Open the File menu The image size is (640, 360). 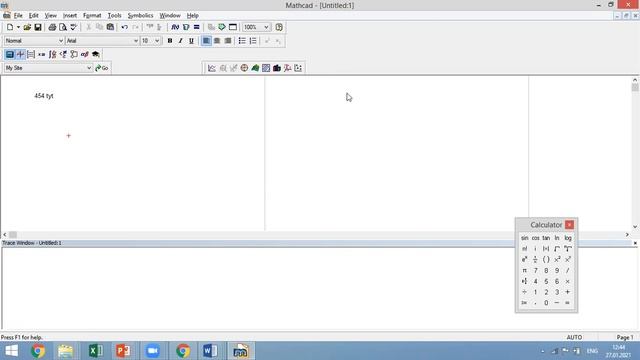pyautogui.click(x=18, y=16)
